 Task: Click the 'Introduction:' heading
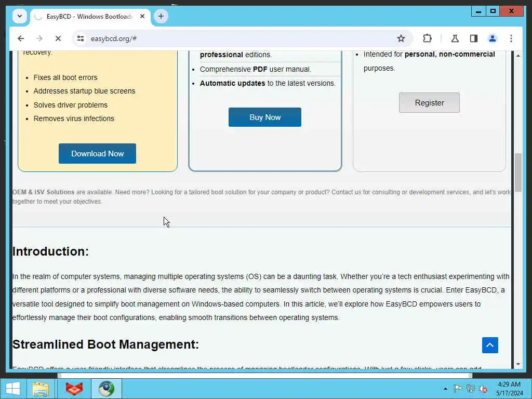point(50,251)
